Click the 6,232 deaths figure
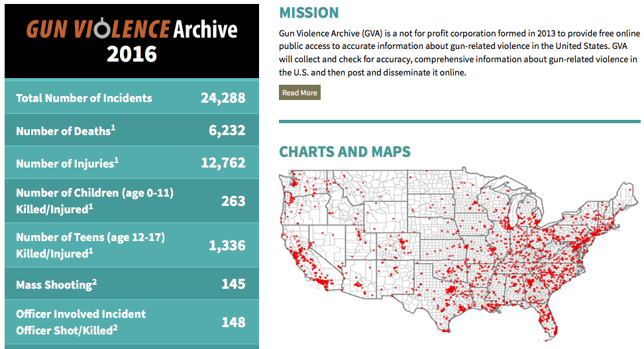Viewport: 644px width, 349px height. [227, 131]
